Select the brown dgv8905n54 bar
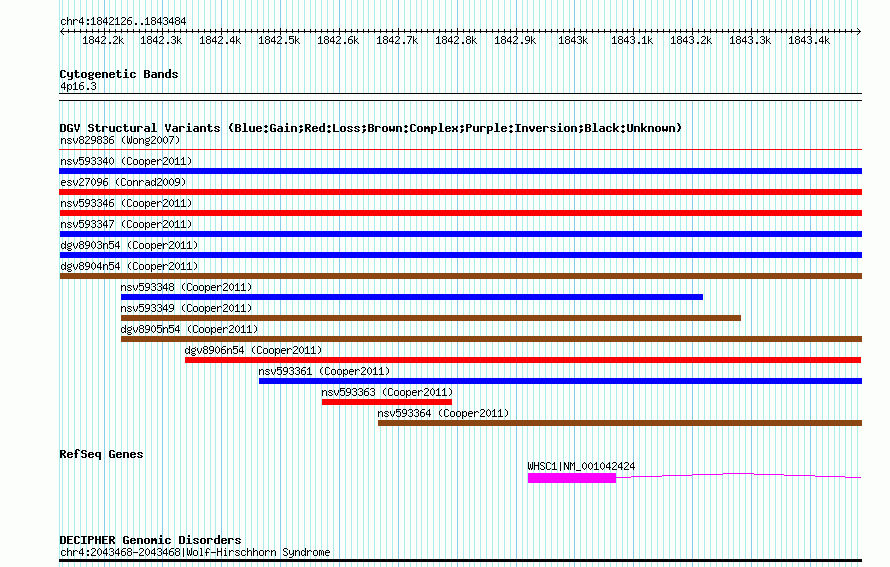 [491, 339]
